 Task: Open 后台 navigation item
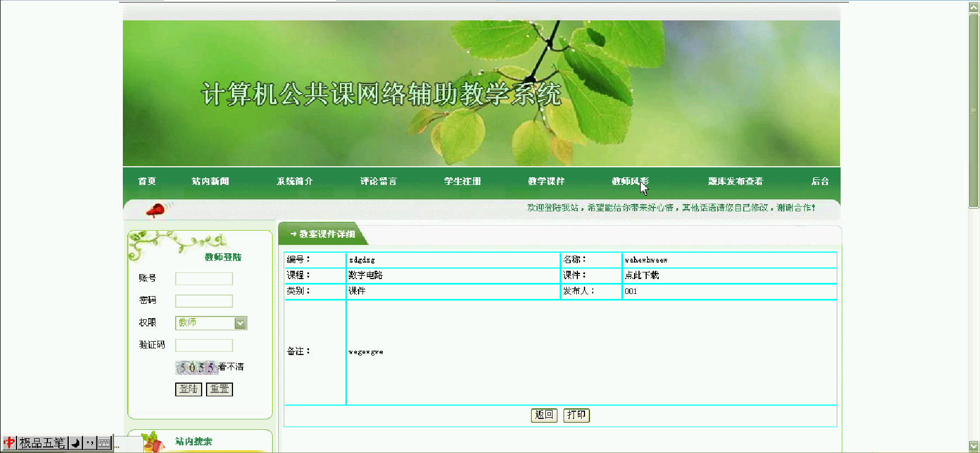[820, 181]
